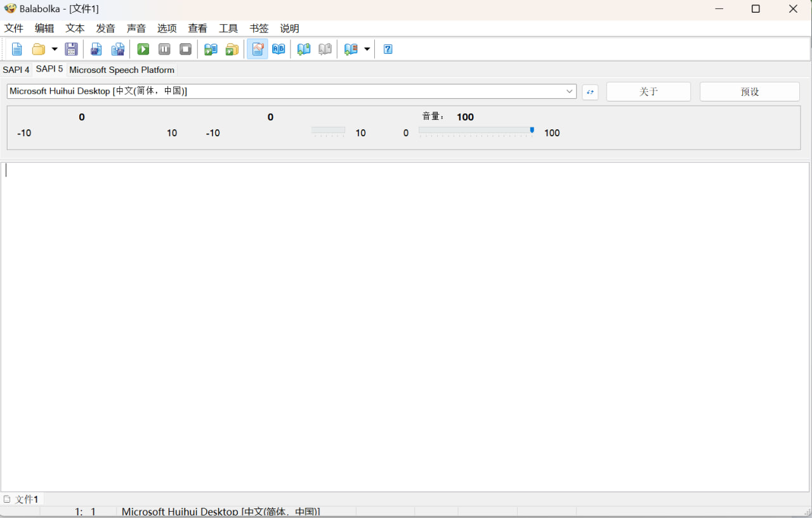This screenshot has width=812, height=518.
Task: Minimize the Balabolka window
Action: (719, 9)
